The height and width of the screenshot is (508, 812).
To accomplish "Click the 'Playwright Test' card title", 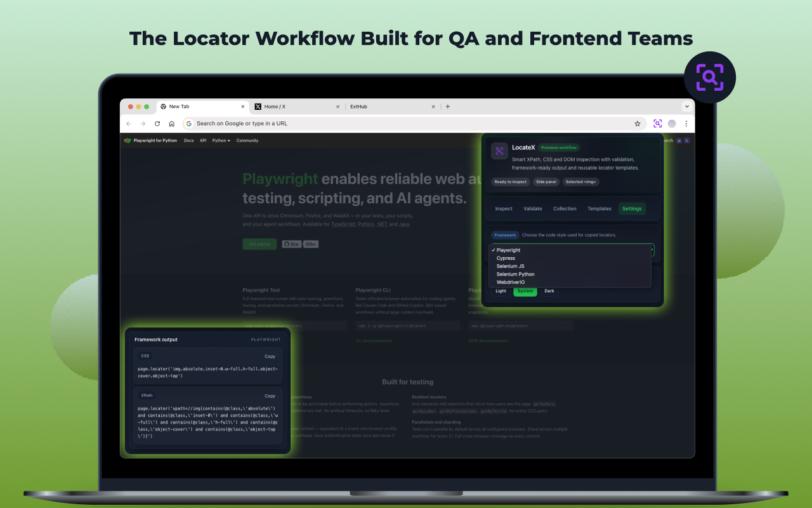I will click(x=261, y=290).
